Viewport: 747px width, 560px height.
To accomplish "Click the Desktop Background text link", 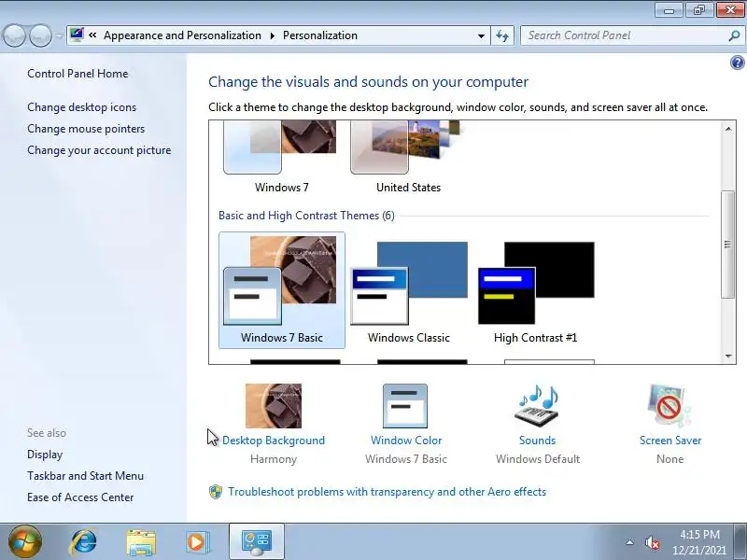I will point(274,441).
